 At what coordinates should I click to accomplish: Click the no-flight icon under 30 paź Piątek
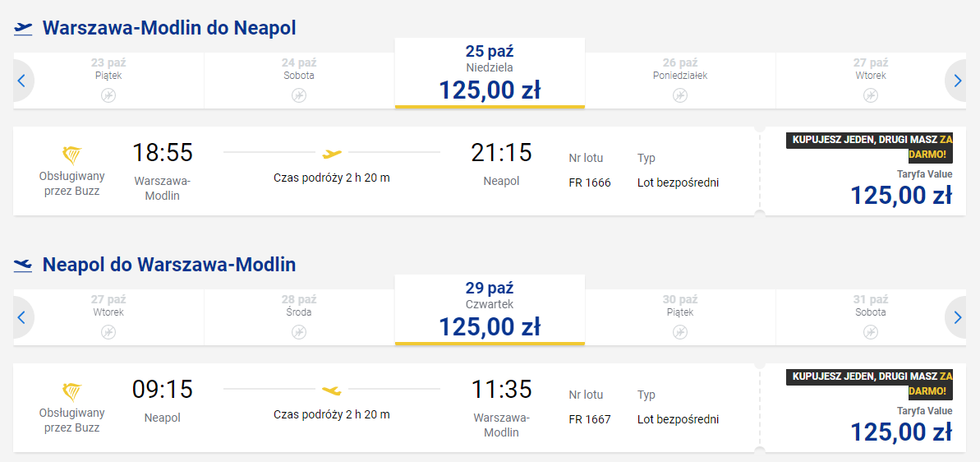coord(680,332)
